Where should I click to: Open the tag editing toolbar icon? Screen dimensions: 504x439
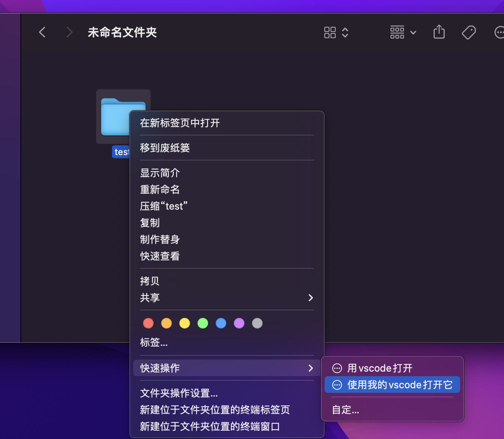pos(469,33)
